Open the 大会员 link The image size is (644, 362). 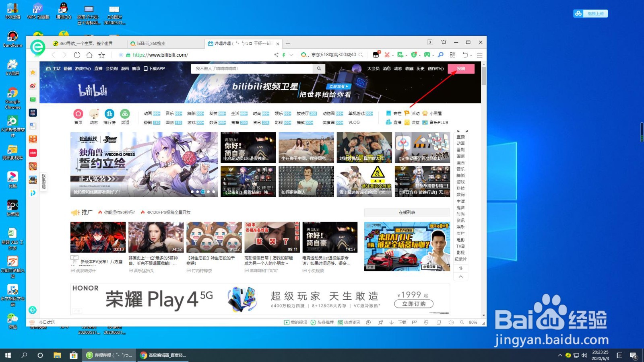pos(373,69)
